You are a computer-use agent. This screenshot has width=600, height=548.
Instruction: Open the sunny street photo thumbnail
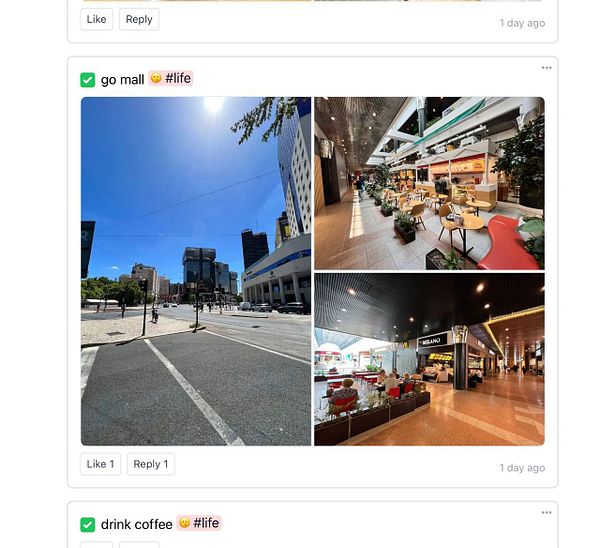pyautogui.click(x=196, y=271)
